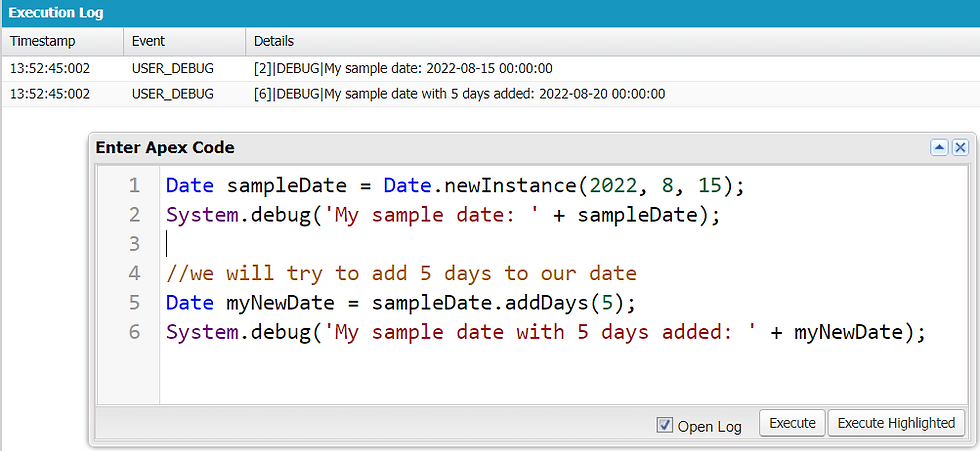Click the Execute Highlighted button
Viewport: 980px width, 451px height.
click(896, 423)
